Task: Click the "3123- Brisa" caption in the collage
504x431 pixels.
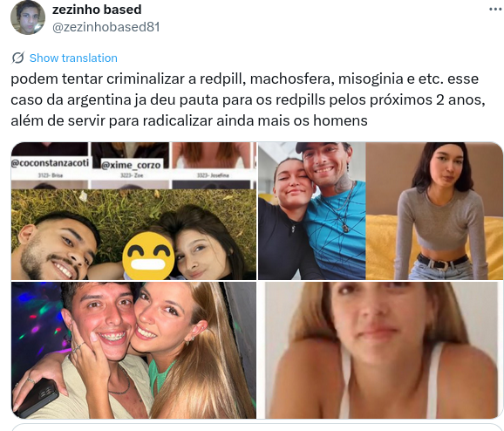Action: pos(51,175)
